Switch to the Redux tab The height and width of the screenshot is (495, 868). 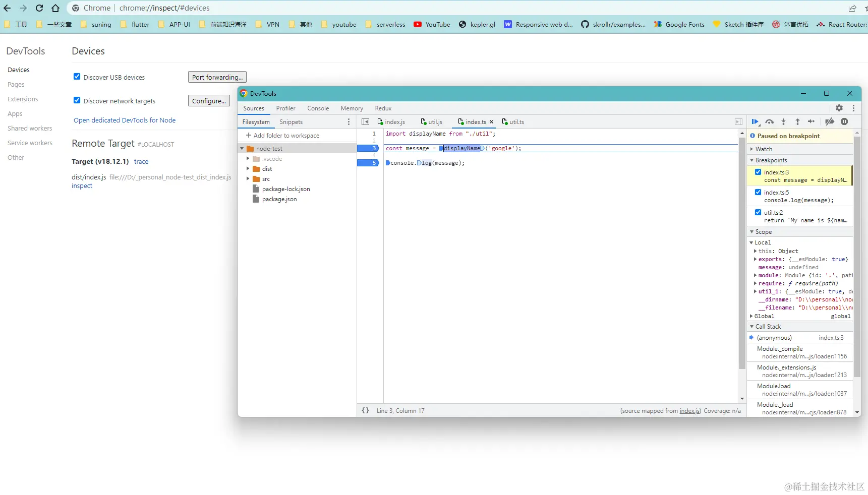coord(383,108)
